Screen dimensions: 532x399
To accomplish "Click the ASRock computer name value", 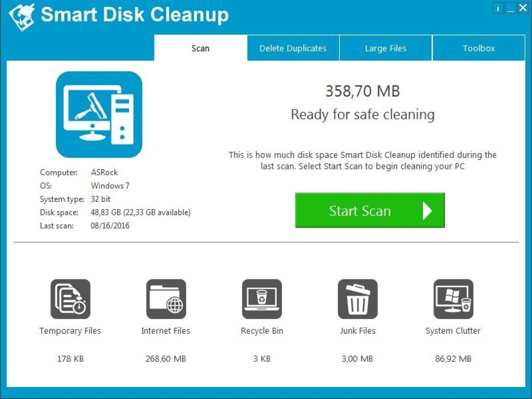I will pos(105,172).
